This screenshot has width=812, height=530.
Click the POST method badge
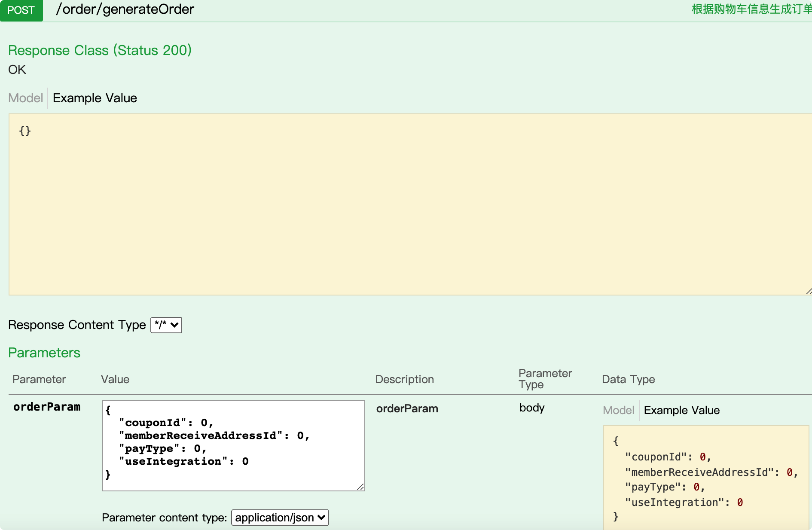21,10
